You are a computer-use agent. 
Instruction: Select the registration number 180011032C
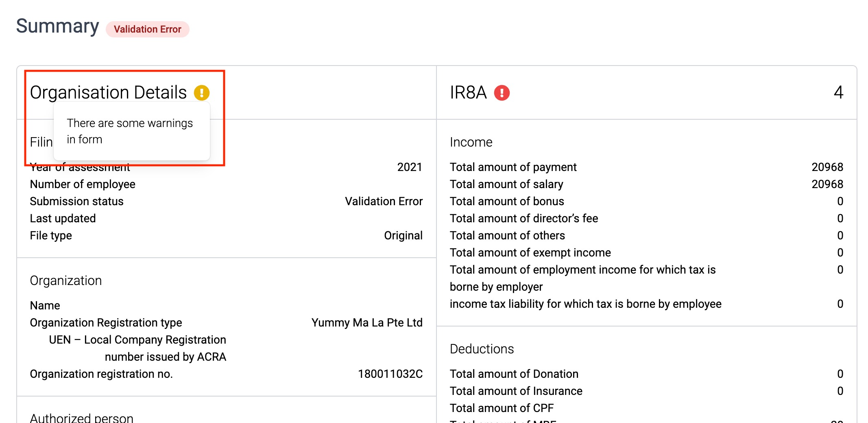tap(390, 374)
